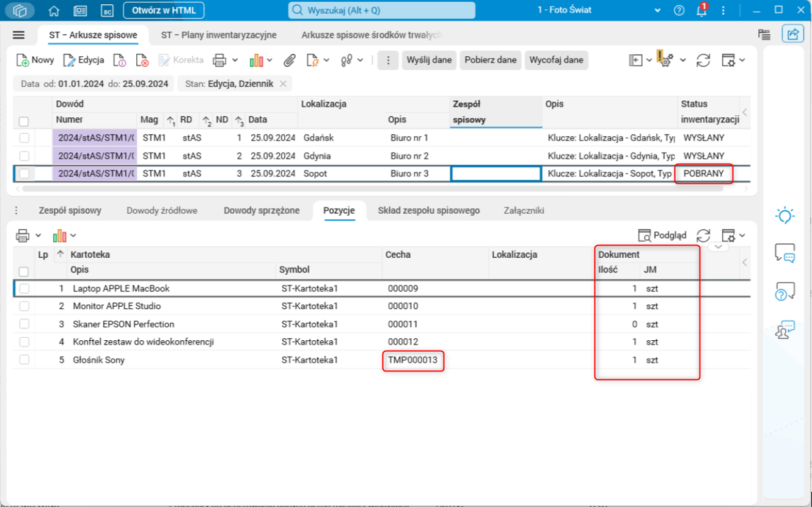Click the Wyszukaj search field

[x=381, y=10]
